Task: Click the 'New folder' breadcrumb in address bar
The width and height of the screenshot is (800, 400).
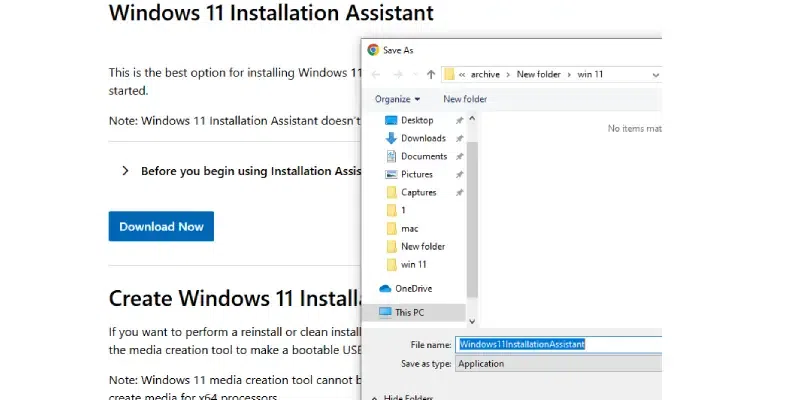Action: point(538,74)
